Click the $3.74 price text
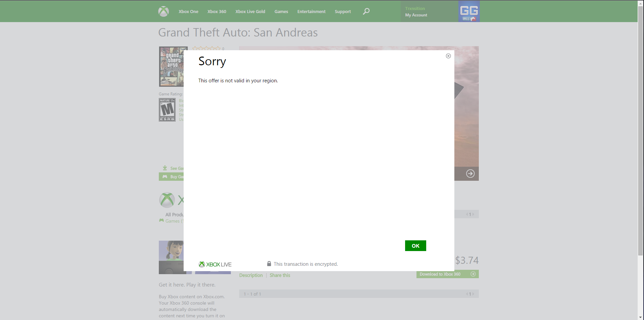Viewport: 644px width, 320px height. [x=467, y=260]
